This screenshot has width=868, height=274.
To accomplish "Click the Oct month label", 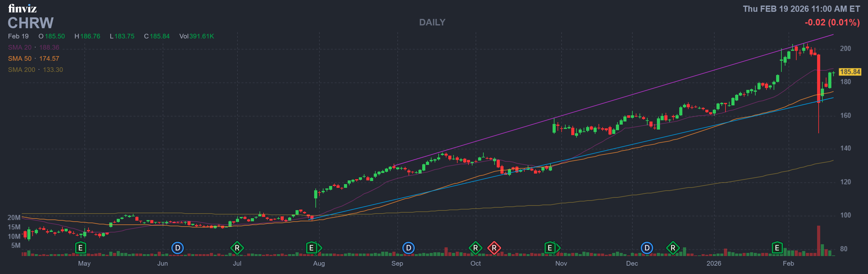I will click(x=476, y=263).
